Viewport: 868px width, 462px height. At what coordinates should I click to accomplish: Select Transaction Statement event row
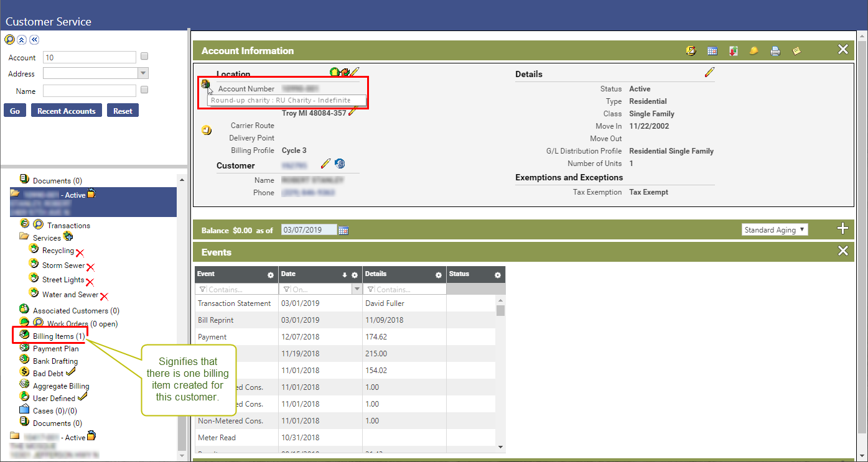click(x=345, y=303)
